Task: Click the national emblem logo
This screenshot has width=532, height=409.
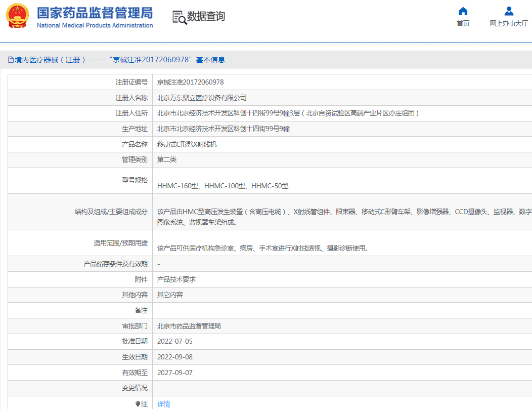Action: pos(18,16)
